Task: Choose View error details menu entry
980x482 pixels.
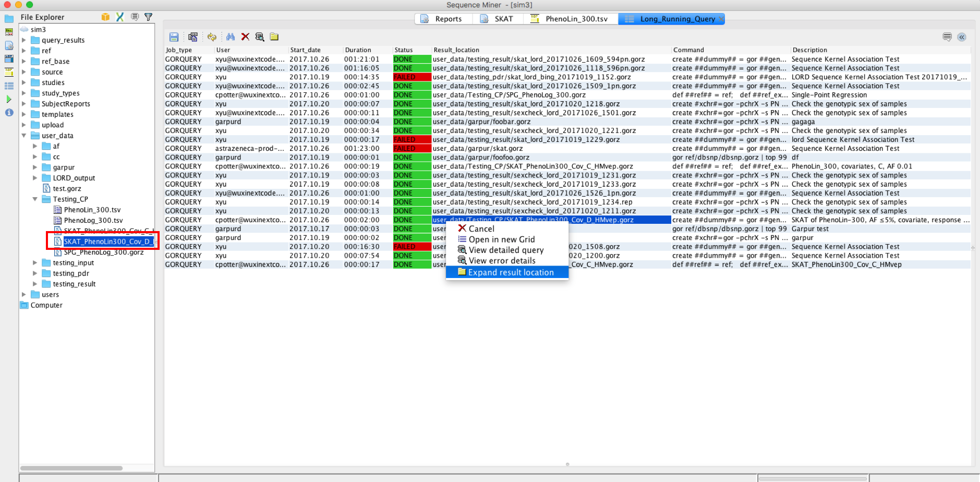Action: pyautogui.click(x=507, y=261)
